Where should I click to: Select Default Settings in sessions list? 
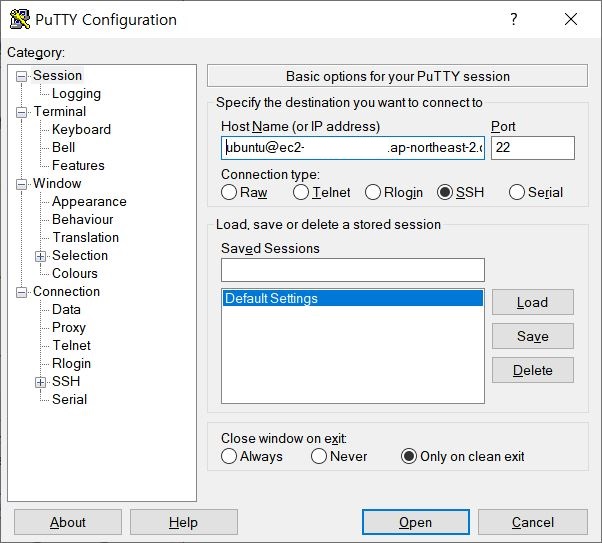click(x=271, y=299)
